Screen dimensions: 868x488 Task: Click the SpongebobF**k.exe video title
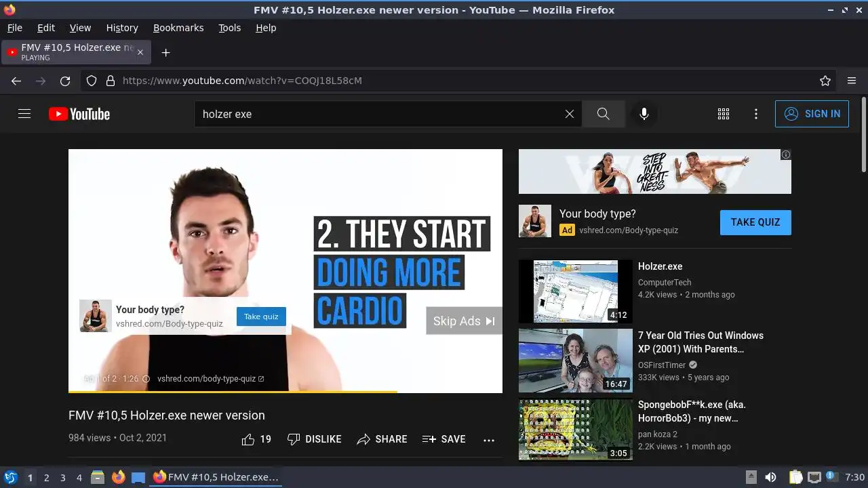point(692,411)
